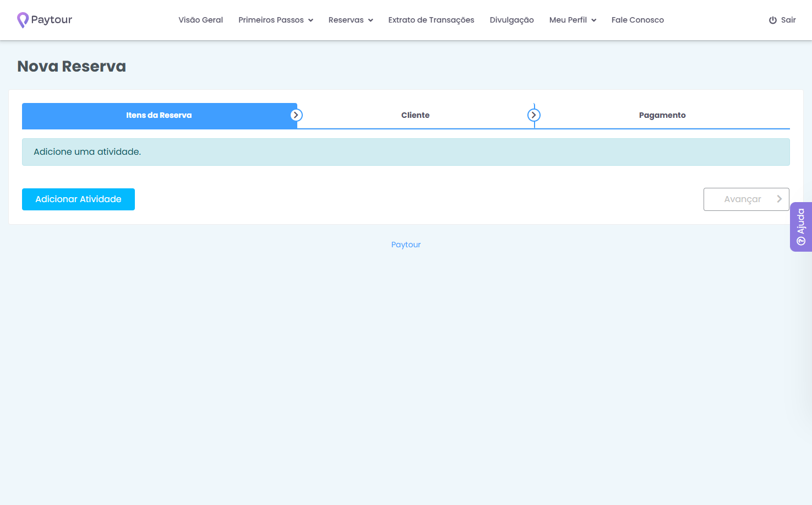Open the Fale Conosco page
Viewport: 812px width, 505px height.
click(x=637, y=20)
